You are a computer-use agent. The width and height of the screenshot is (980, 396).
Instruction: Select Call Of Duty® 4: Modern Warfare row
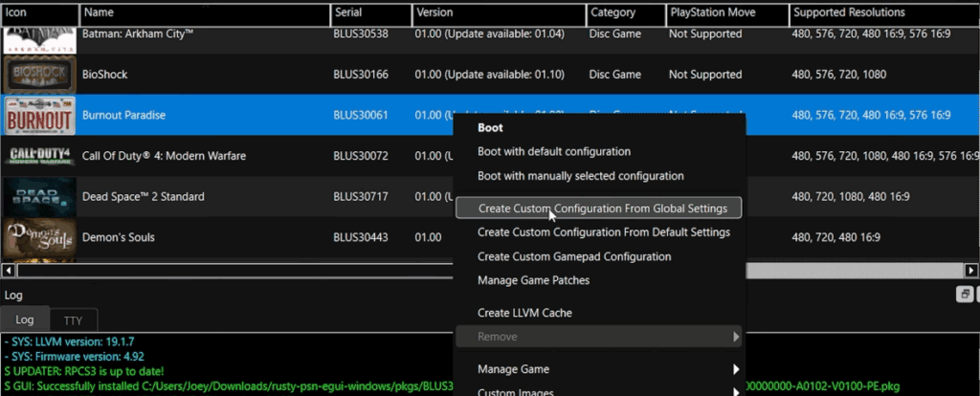(164, 156)
